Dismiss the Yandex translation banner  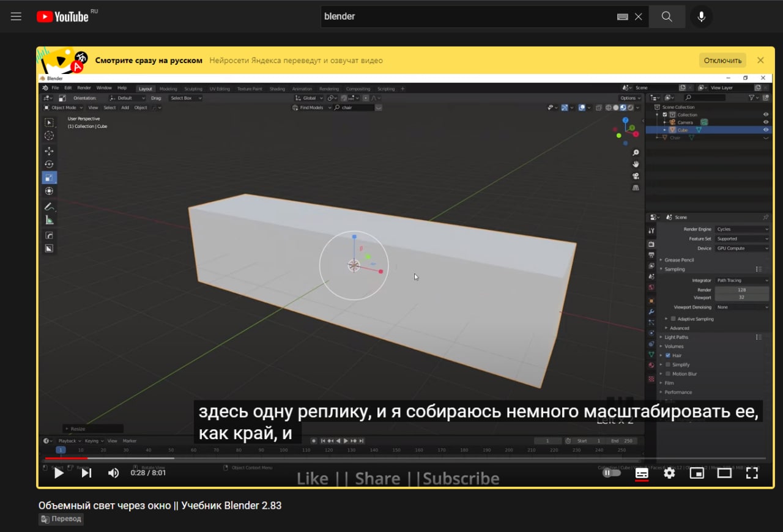pyautogui.click(x=760, y=60)
